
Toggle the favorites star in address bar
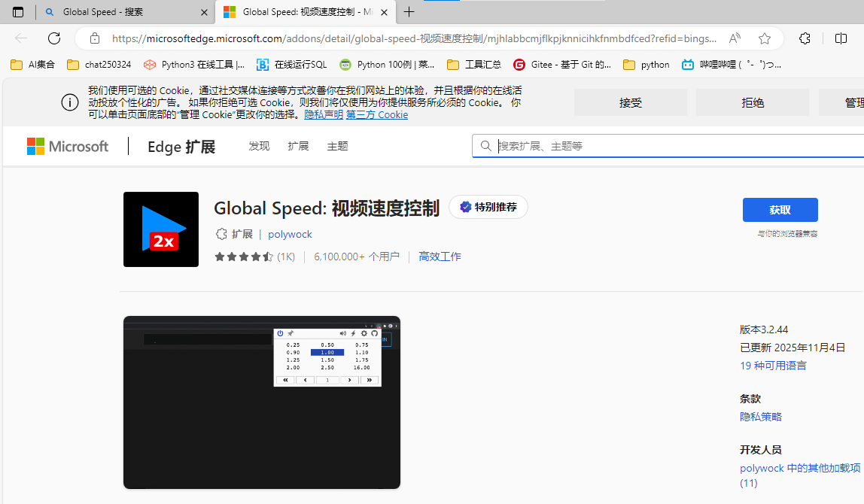click(764, 38)
